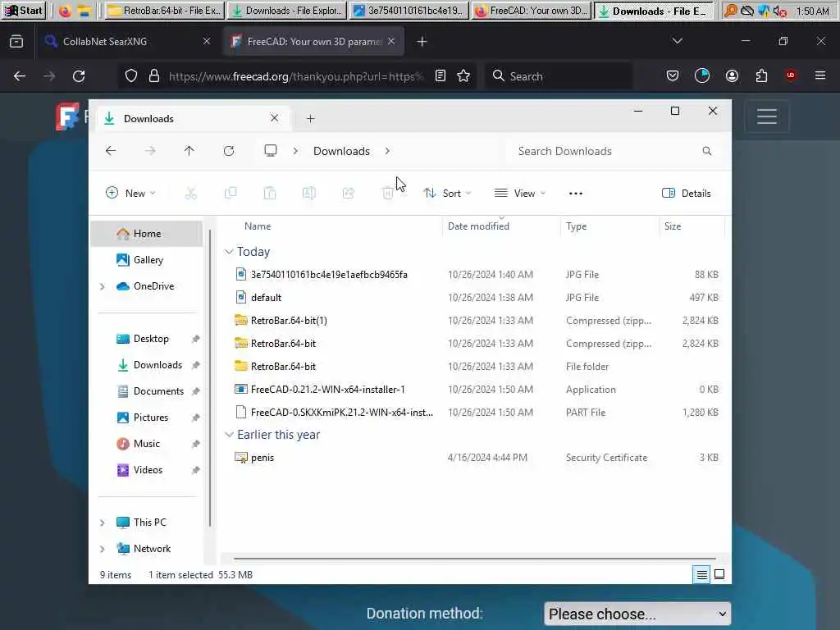Click the Start button

tap(24, 11)
